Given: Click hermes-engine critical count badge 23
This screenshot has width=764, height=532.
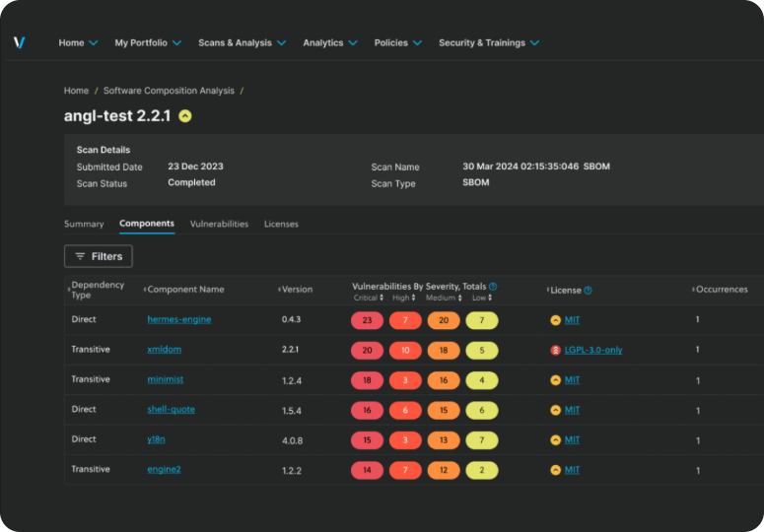Looking at the screenshot, I should click(367, 320).
